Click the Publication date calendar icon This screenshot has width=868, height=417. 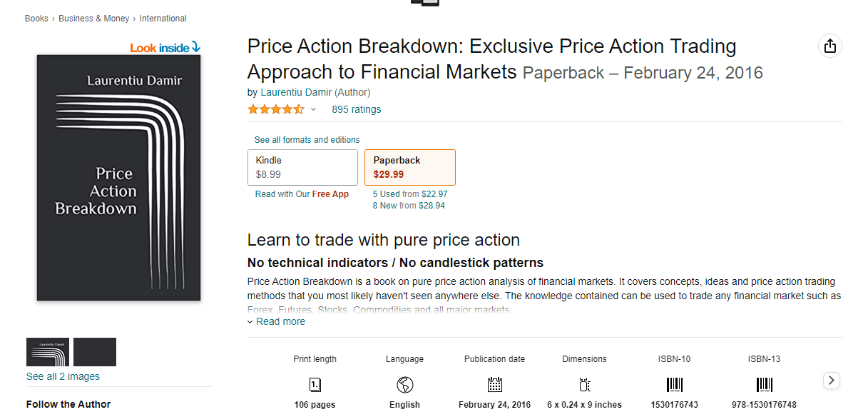[495, 386]
